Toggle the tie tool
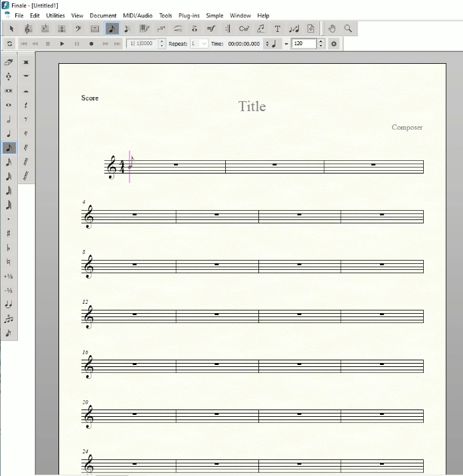 click(x=9, y=304)
